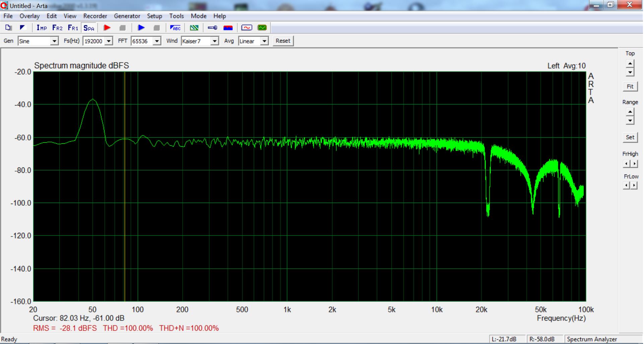Viewport: 644px width, 344px height.
Task: Click the gray stop square after blue arrow
Action: click(157, 28)
